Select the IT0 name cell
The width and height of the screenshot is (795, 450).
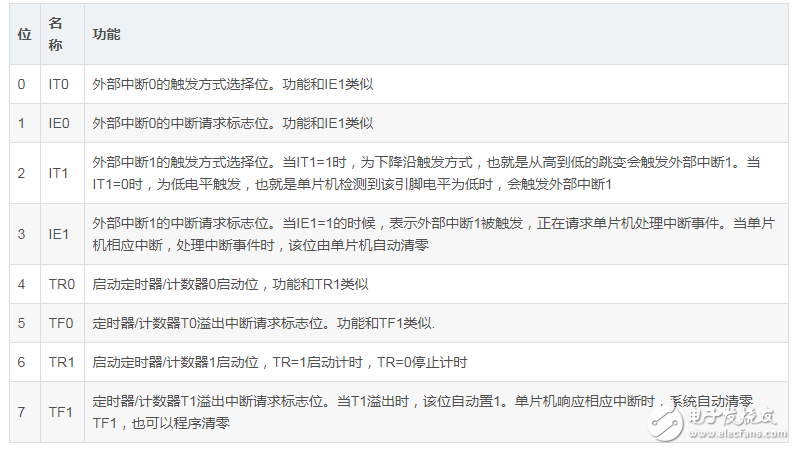point(59,83)
